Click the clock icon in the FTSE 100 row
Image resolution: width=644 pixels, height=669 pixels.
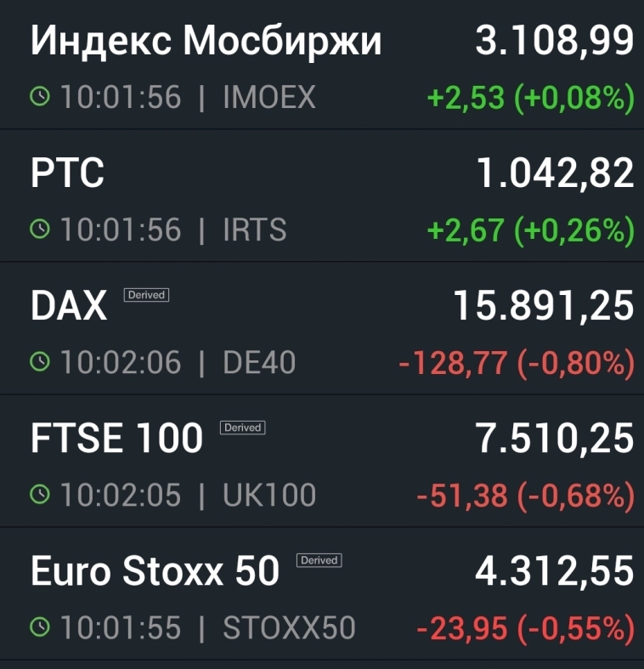click(39, 495)
